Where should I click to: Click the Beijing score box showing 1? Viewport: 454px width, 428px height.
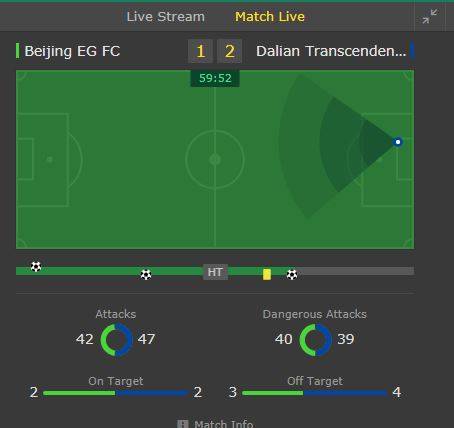(200, 51)
